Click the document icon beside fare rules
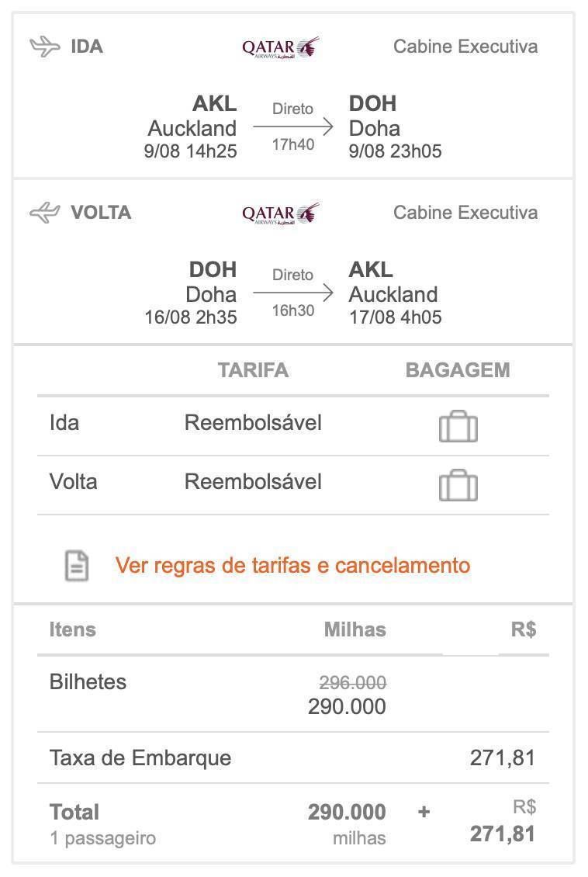Screen dimensions: 588x877 click(77, 566)
